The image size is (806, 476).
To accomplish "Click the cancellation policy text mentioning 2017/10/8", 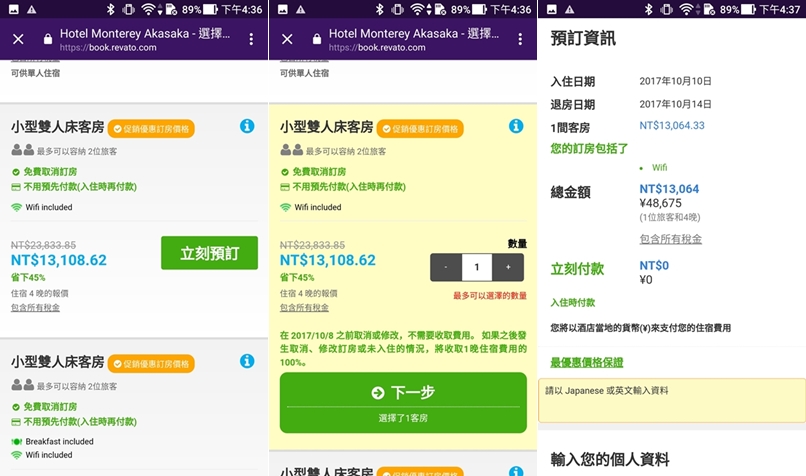I will [403, 349].
